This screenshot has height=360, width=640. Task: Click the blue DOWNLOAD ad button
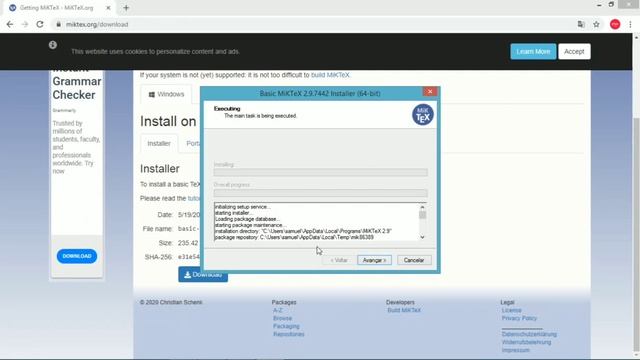77,256
